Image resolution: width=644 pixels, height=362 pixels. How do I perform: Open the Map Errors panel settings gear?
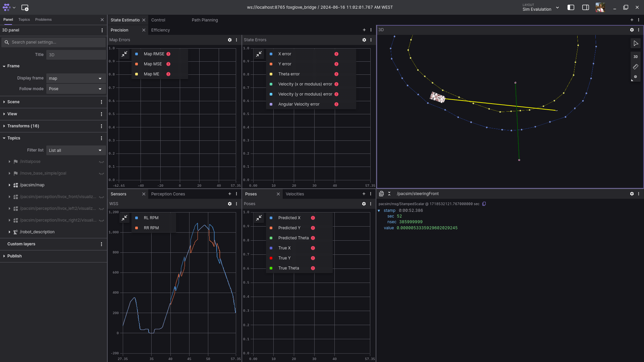(x=230, y=40)
